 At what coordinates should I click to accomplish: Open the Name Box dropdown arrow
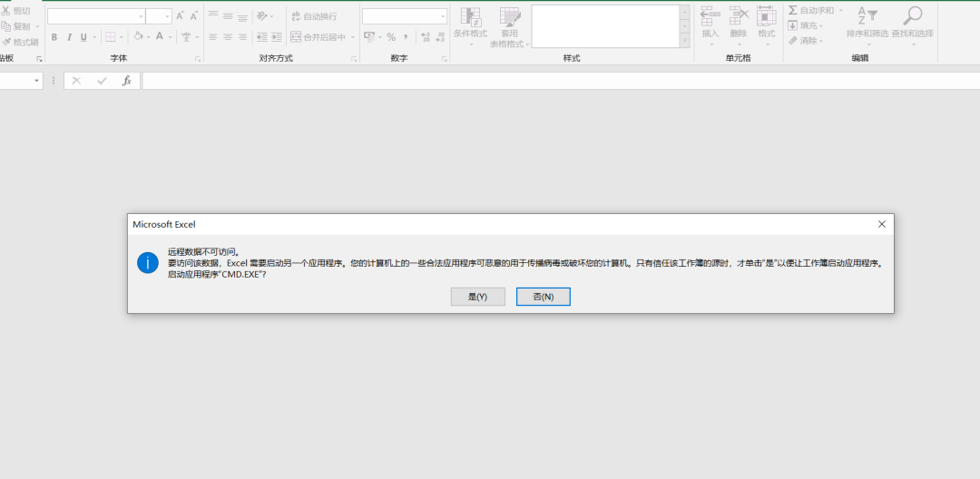(x=36, y=81)
